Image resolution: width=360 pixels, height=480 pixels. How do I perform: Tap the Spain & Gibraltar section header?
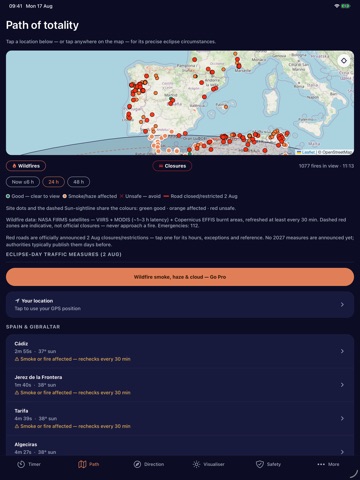coord(33,327)
